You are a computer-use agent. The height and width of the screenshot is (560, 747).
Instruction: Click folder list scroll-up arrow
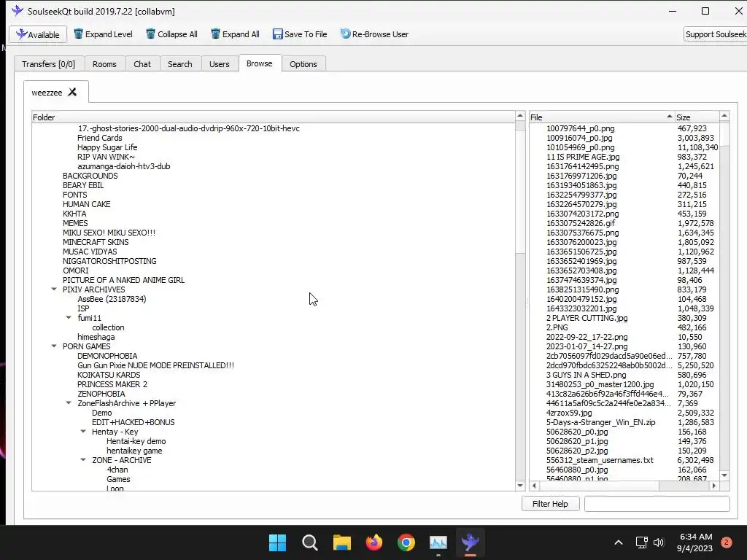519,116
